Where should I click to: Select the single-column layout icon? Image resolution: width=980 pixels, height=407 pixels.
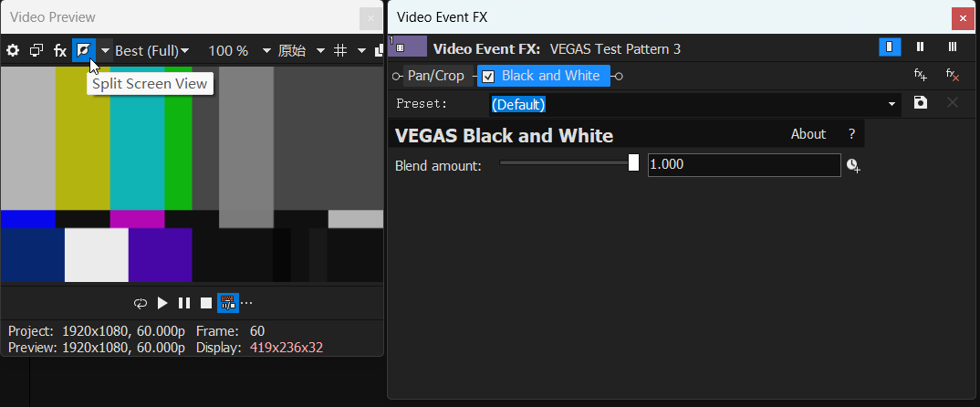890,47
